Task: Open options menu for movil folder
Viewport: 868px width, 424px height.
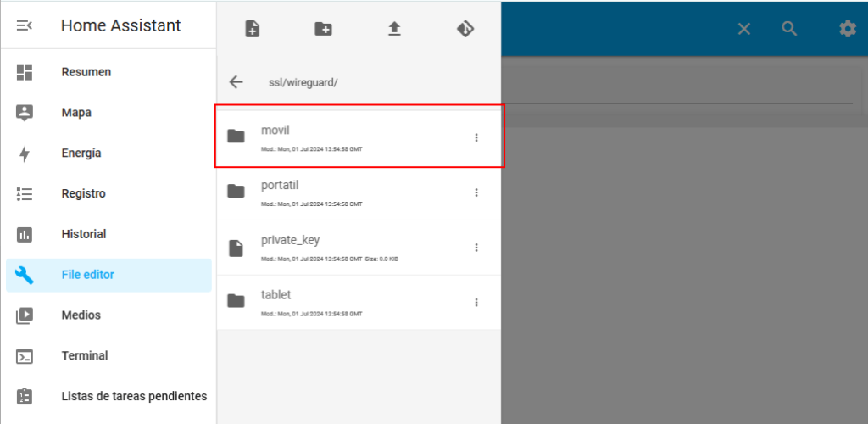Action: [x=476, y=137]
